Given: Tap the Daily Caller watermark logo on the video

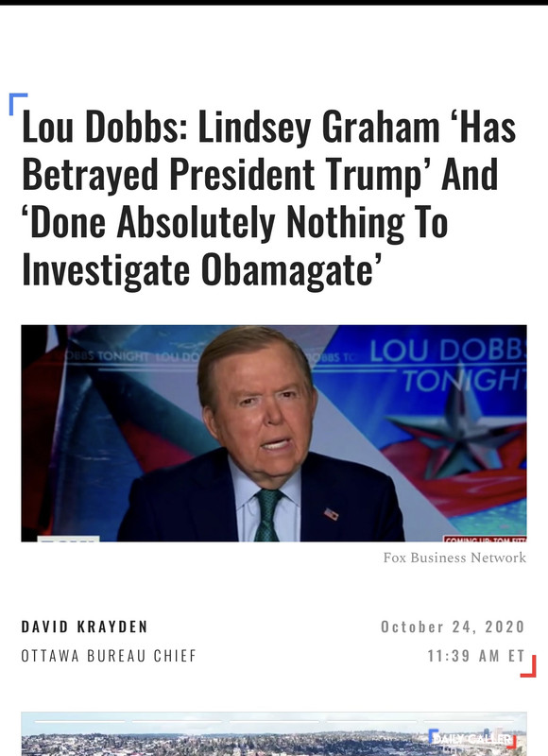Looking at the screenshot, I should click(472, 739).
